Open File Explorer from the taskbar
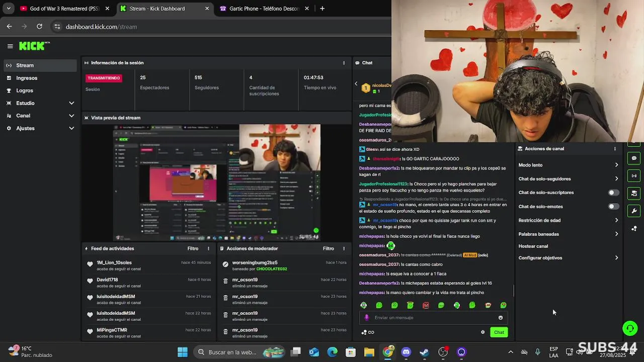The height and width of the screenshot is (362, 644). click(369, 352)
